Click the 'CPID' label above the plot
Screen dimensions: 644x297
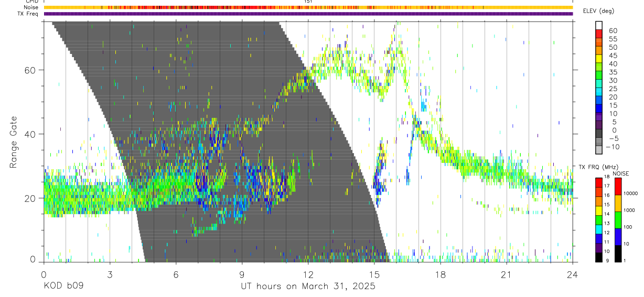[31, 2]
